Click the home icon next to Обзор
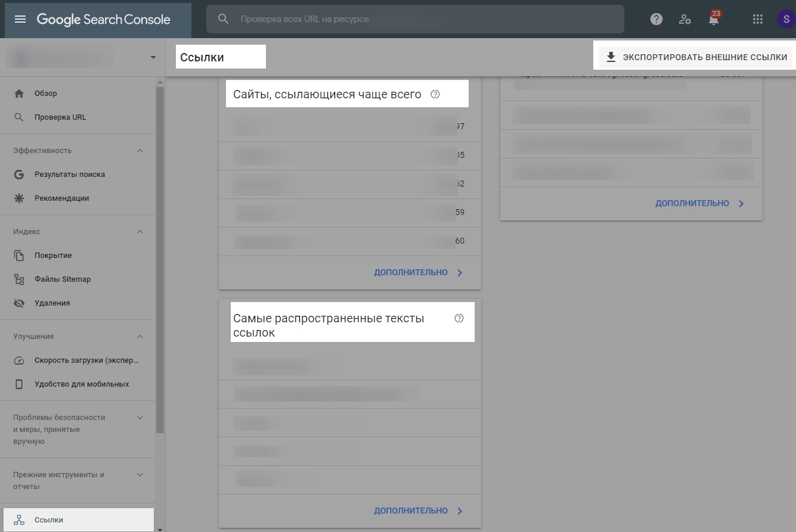The width and height of the screenshot is (796, 532). pyautogui.click(x=19, y=94)
